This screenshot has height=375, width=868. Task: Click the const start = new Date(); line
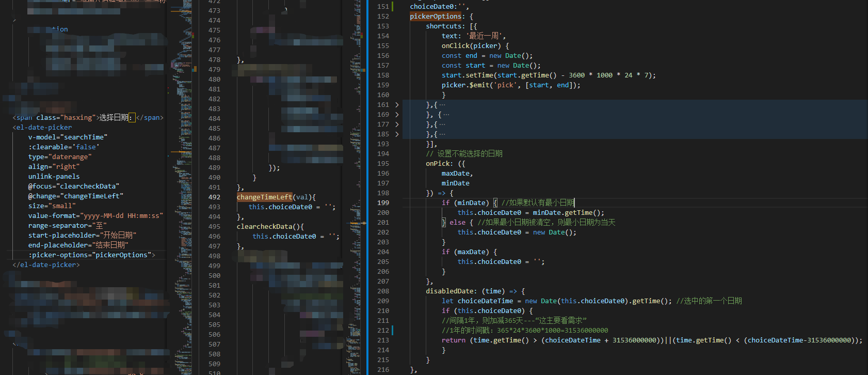tap(491, 66)
